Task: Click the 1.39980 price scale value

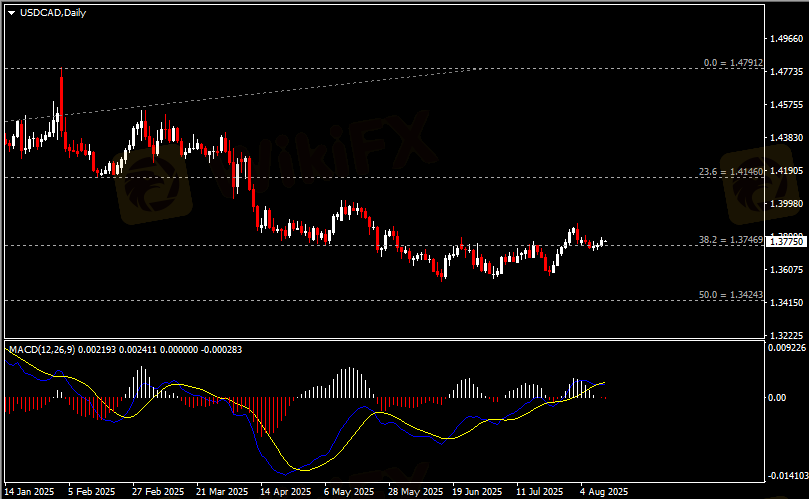Action: tap(786, 204)
